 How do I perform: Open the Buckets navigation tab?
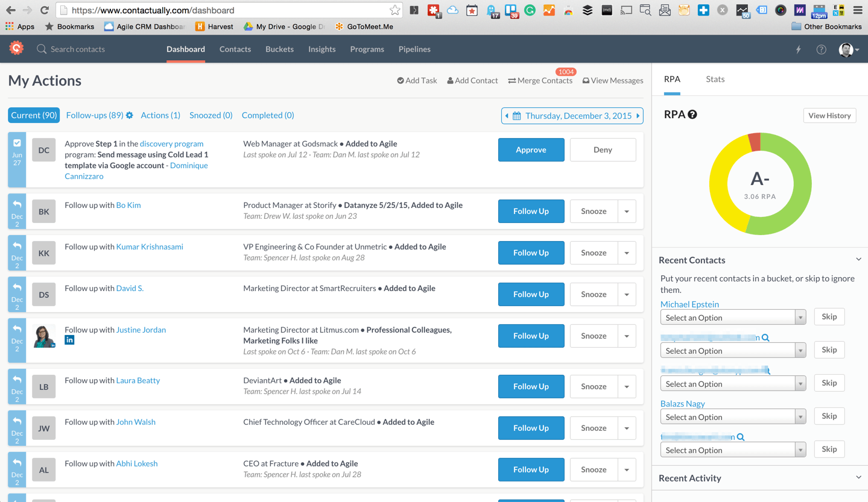[x=280, y=49]
